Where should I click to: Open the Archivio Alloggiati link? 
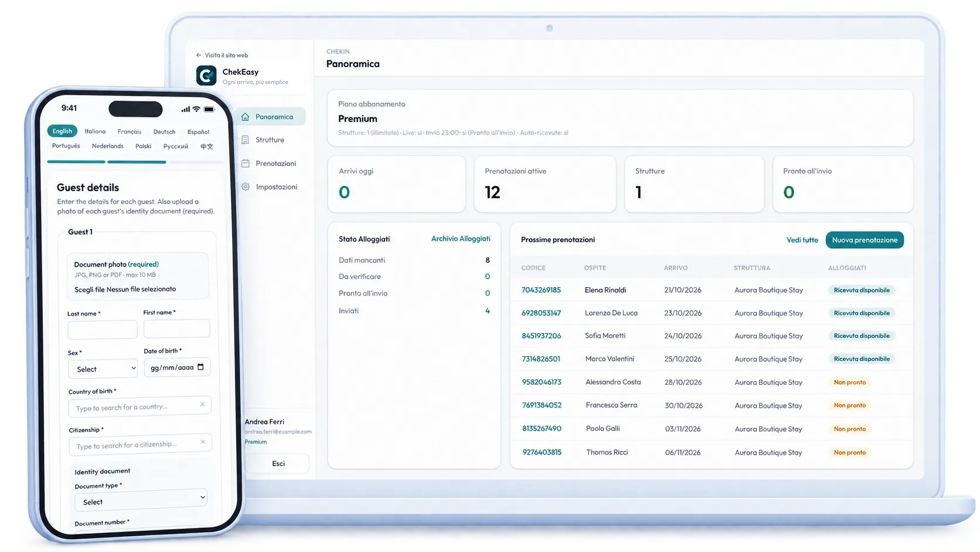[x=461, y=239]
